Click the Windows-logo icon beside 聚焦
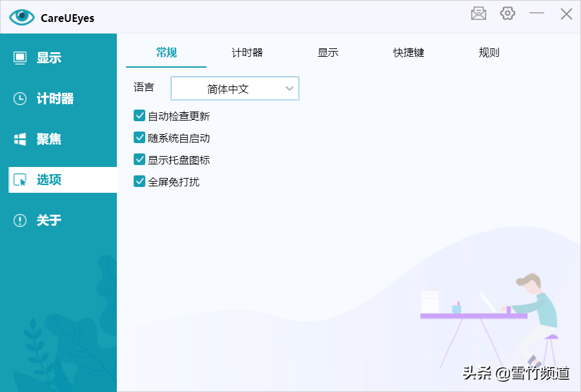Image resolution: width=581 pixels, height=392 pixels. (21, 139)
